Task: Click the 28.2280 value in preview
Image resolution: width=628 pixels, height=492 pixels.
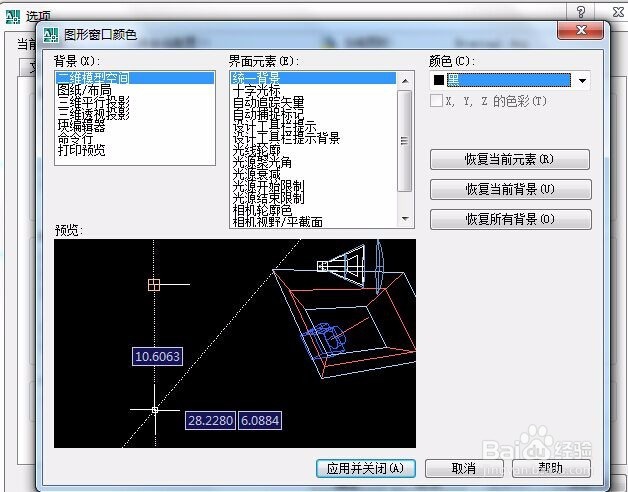Action: click(x=210, y=420)
